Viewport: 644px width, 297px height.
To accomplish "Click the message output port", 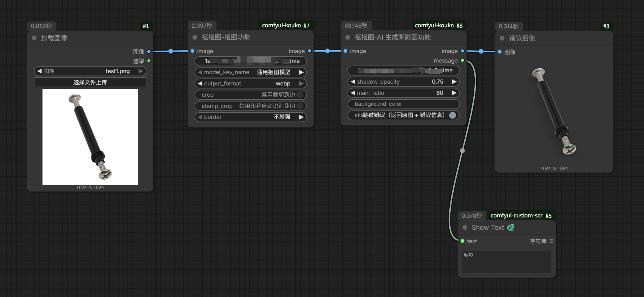I will 462,60.
